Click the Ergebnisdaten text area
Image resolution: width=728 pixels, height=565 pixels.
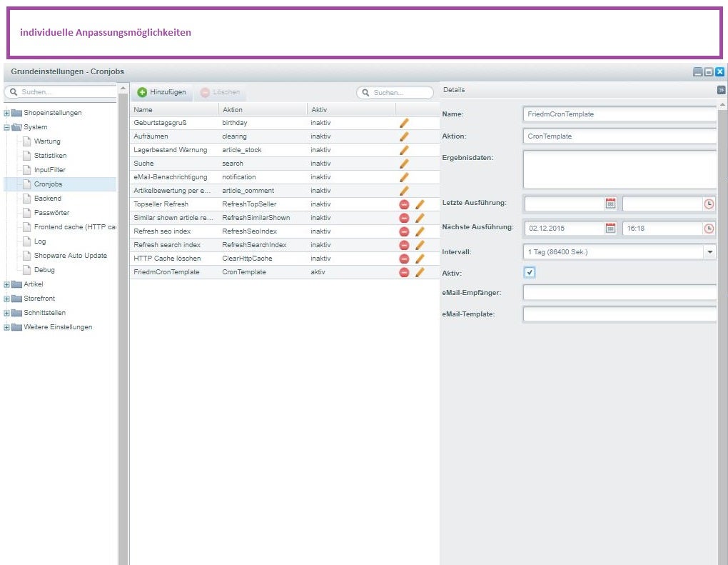[x=620, y=169]
